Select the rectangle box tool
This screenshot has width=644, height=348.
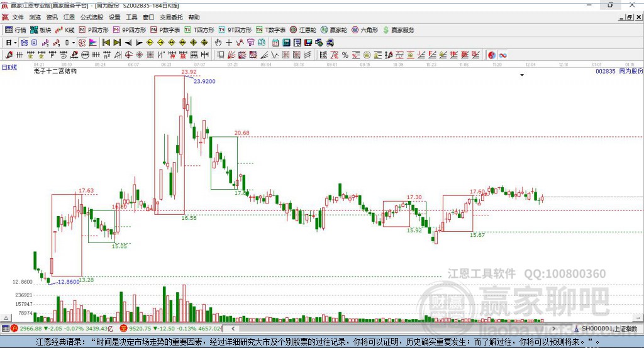tap(221, 55)
